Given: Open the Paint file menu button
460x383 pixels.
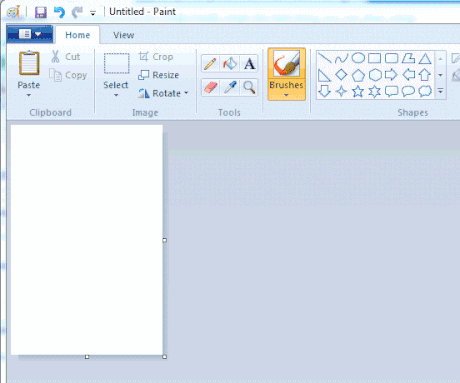Looking at the screenshot, I should pos(30,34).
